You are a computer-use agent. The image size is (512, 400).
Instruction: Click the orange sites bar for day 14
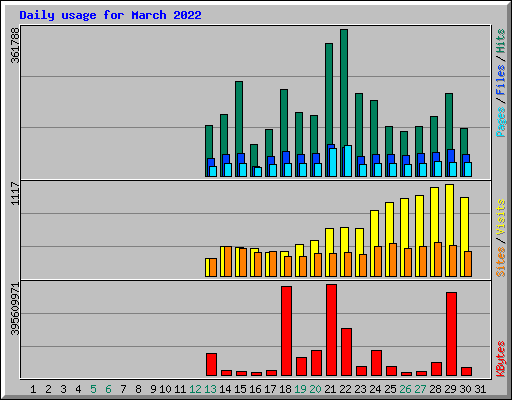[228, 262]
